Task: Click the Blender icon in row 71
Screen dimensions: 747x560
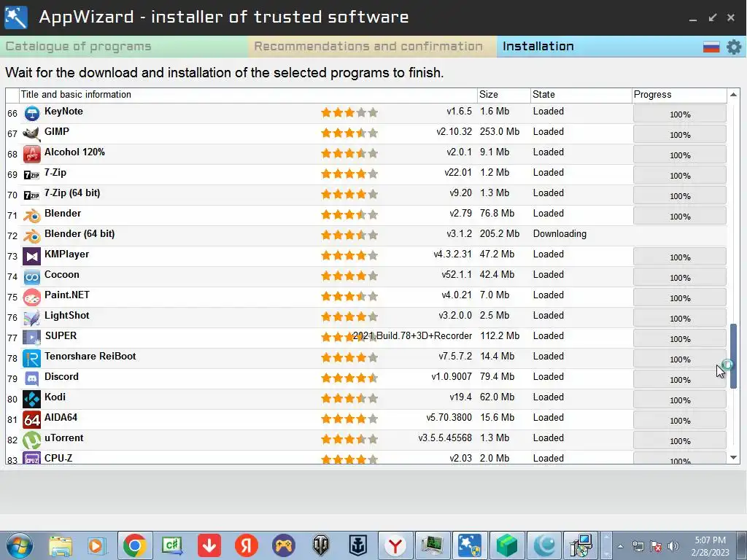Action: point(32,216)
